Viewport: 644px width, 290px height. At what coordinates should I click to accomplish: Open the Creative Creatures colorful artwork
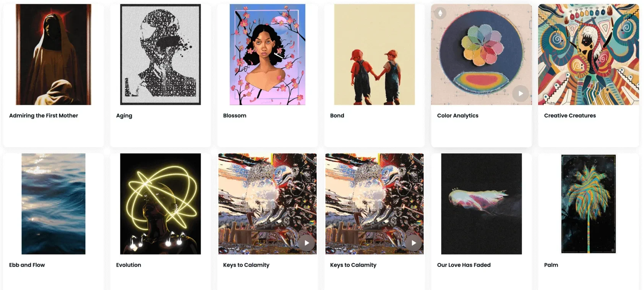point(589,54)
